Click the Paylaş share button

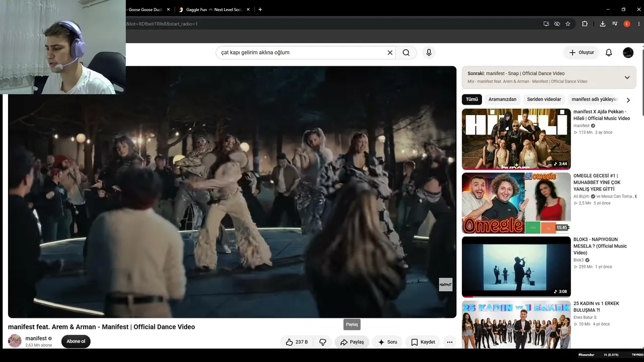coord(352,342)
